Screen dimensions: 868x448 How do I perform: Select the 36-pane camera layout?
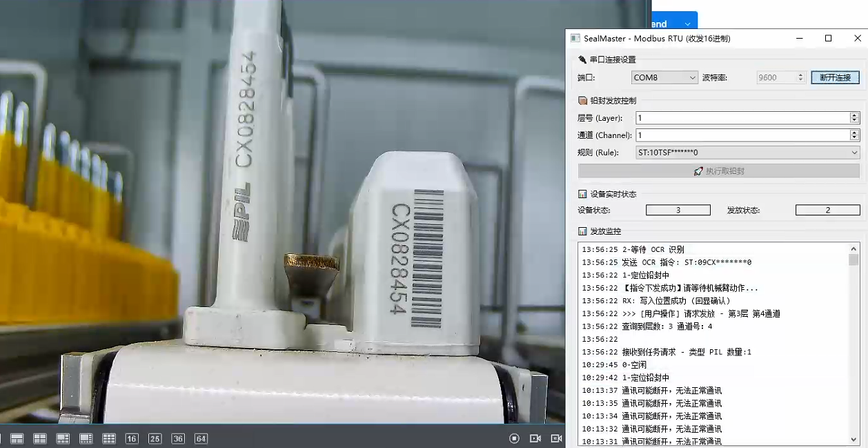coord(178,438)
